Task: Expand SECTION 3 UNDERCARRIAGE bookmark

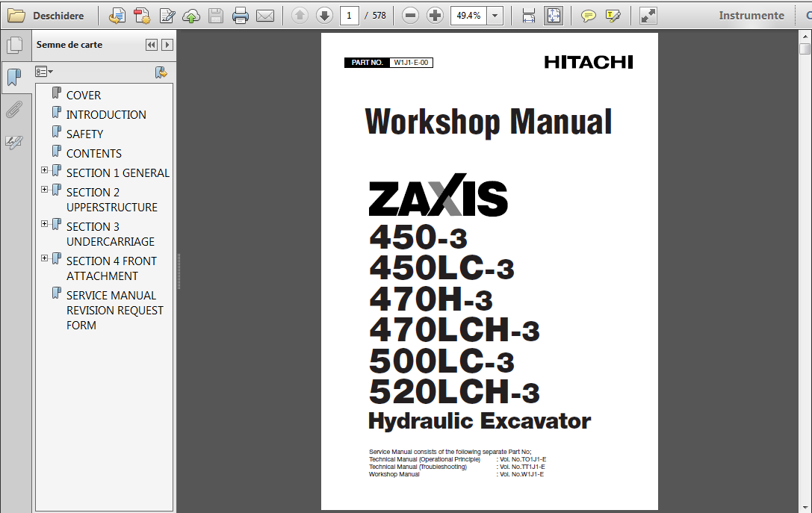Action: pyautogui.click(x=45, y=223)
